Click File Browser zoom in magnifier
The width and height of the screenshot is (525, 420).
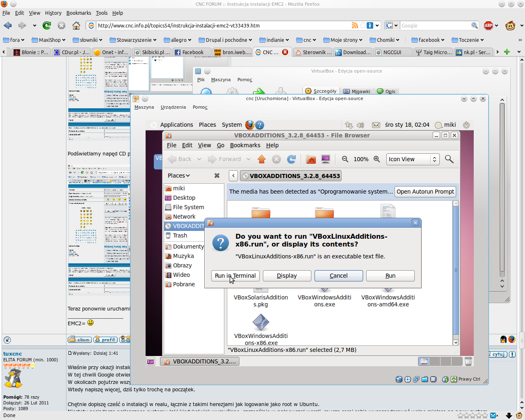point(377,159)
